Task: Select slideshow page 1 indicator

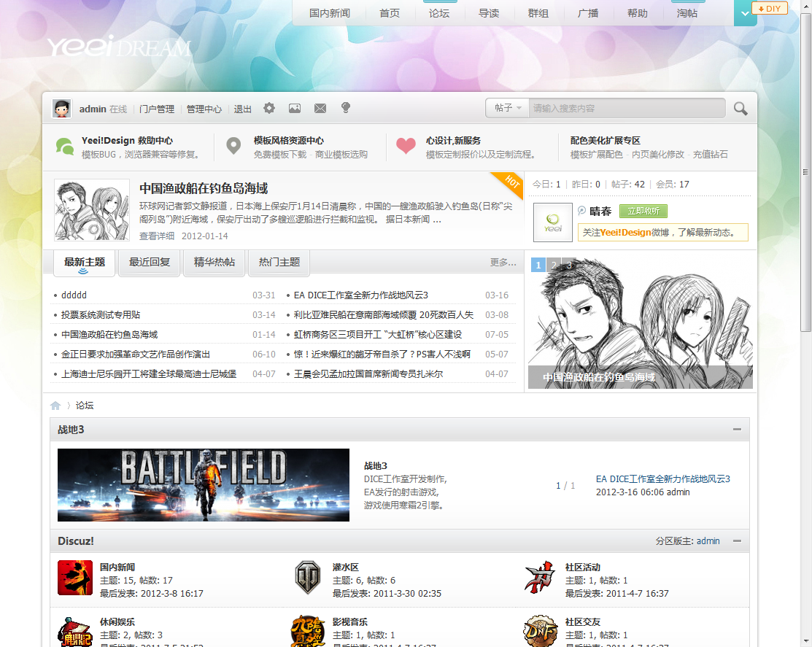Action: click(x=538, y=265)
